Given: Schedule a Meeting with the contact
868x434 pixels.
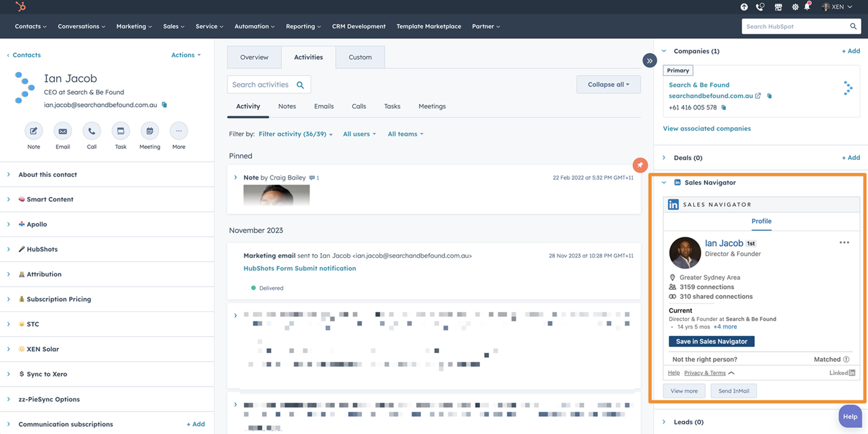Looking at the screenshot, I should [x=150, y=131].
